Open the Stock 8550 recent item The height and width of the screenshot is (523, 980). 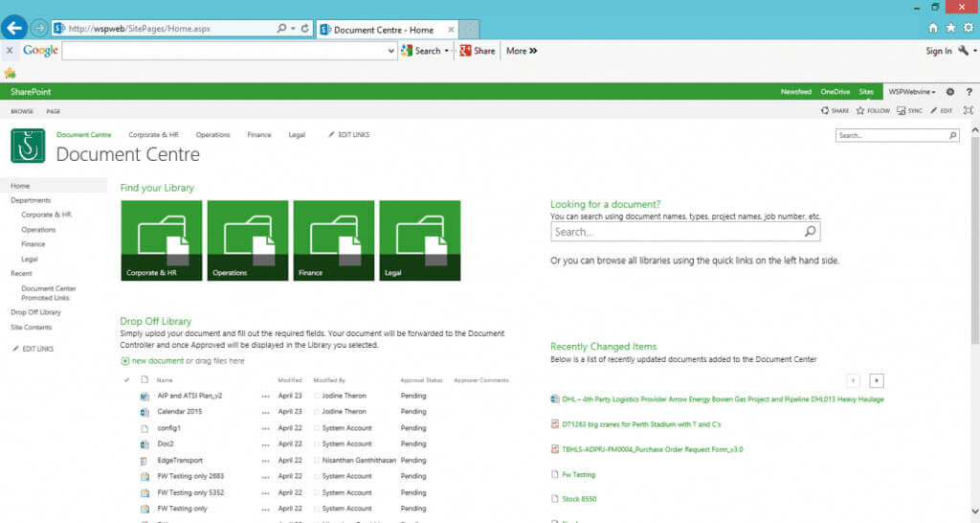coord(579,499)
